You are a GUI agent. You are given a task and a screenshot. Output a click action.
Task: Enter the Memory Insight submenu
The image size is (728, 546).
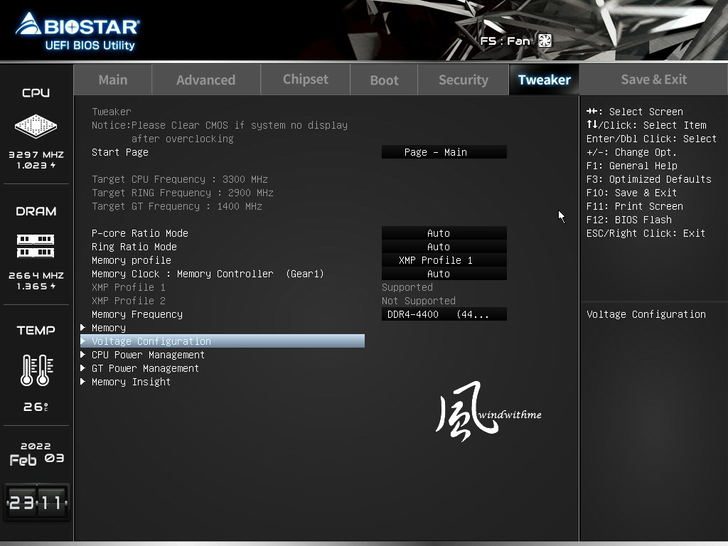point(130,382)
